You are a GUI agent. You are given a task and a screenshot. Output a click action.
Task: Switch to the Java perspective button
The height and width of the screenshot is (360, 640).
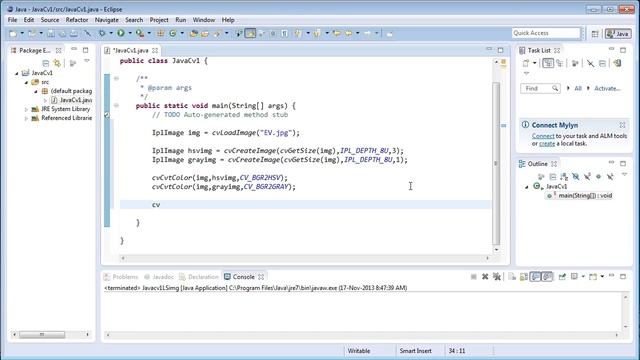[618, 34]
